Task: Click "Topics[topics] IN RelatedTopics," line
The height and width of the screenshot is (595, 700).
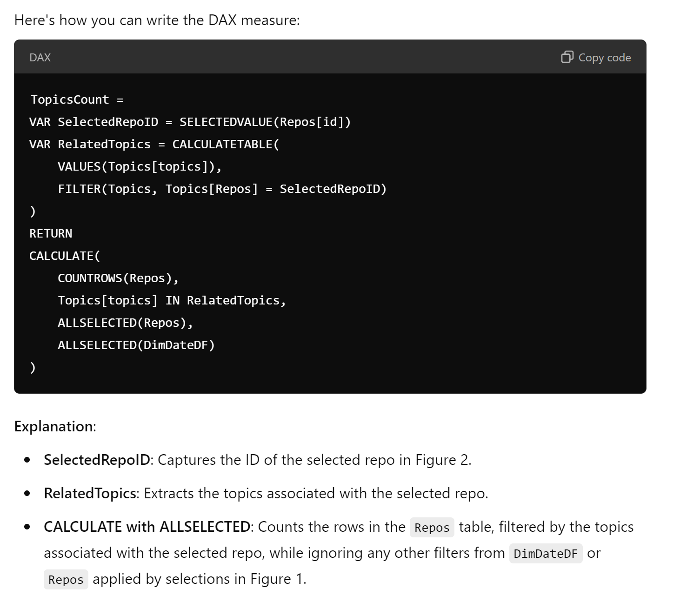Action: pyautogui.click(x=172, y=301)
